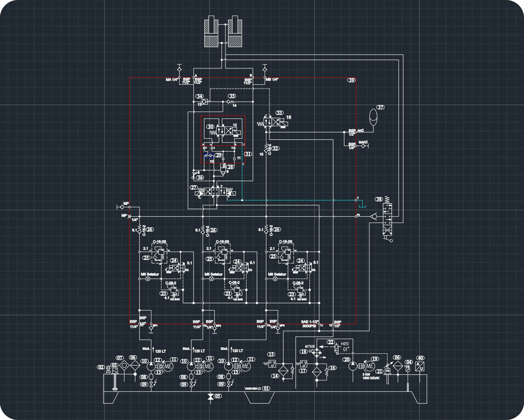Select the V:NG1500 LT. tank label
The width and height of the screenshot is (524, 420).
pyautogui.click(x=253, y=389)
